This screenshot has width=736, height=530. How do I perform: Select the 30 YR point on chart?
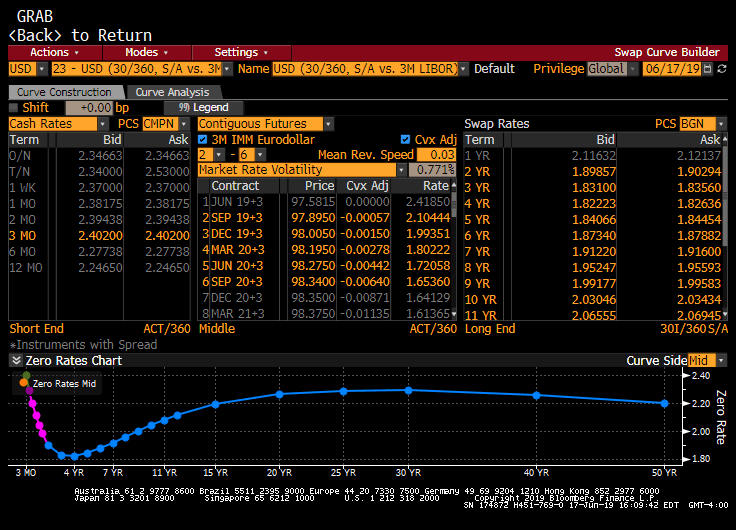(x=408, y=391)
